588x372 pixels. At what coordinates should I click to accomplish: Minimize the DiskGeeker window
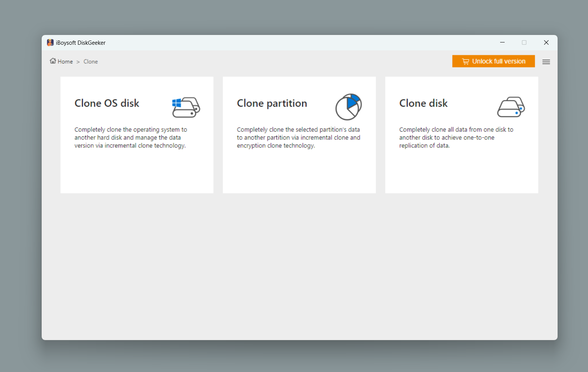[x=502, y=42]
